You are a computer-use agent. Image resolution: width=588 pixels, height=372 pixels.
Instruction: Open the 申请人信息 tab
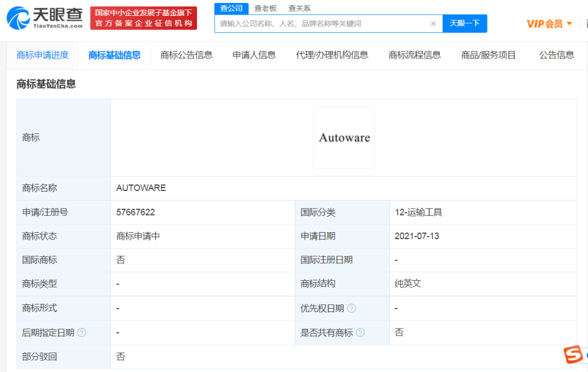[x=254, y=55]
